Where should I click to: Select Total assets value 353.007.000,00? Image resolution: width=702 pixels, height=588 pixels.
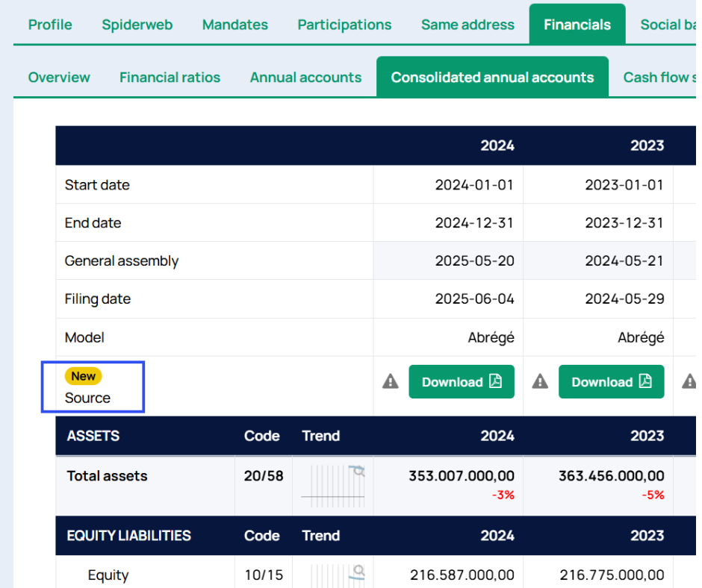(x=461, y=475)
